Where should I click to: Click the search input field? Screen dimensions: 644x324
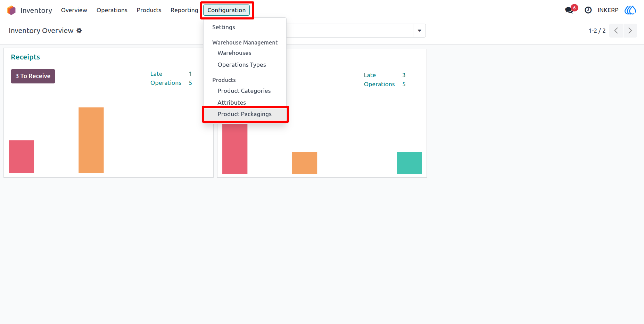(x=350, y=31)
